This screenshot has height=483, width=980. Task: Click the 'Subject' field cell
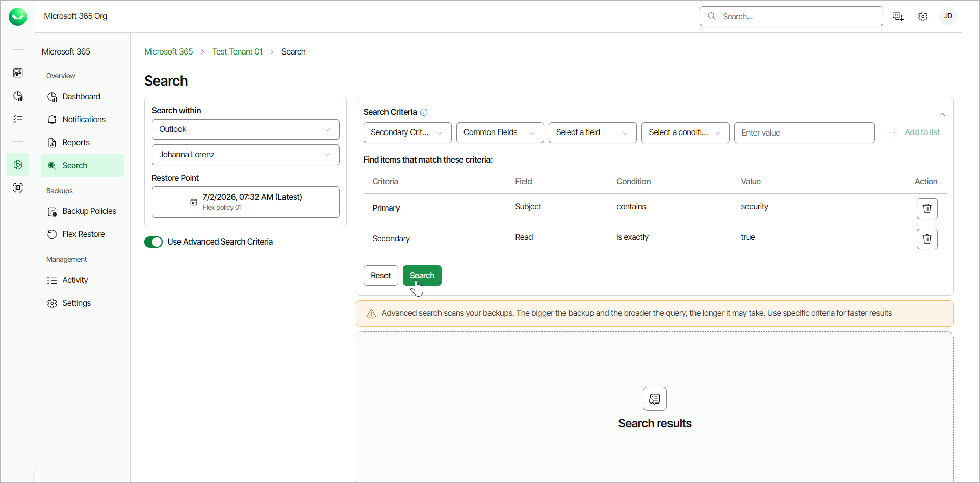point(528,207)
